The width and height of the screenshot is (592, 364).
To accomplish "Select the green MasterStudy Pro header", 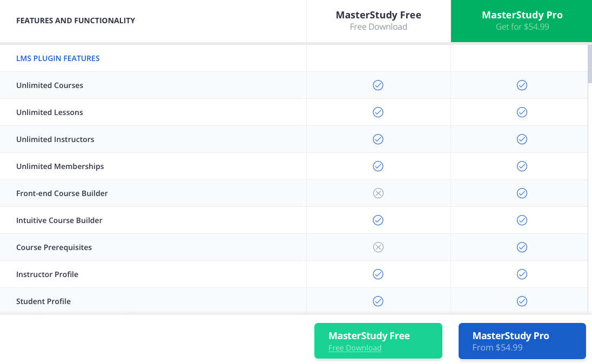I will (522, 21).
